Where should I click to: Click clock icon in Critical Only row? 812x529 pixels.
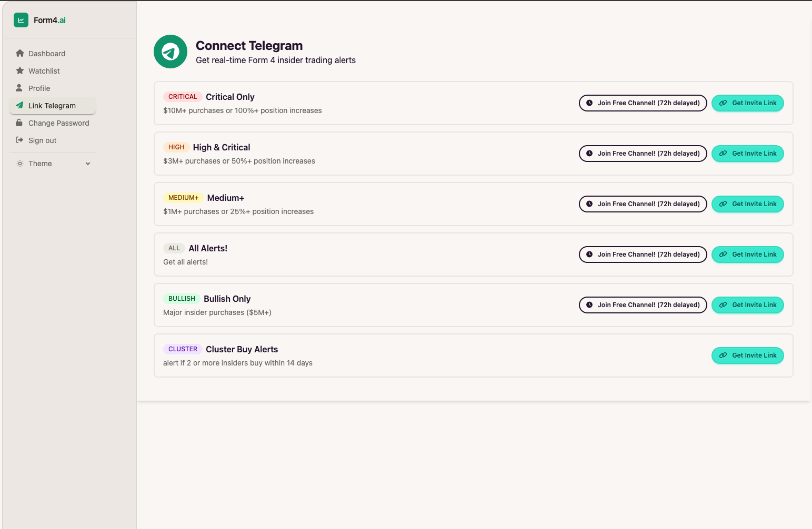[x=589, y=103]
